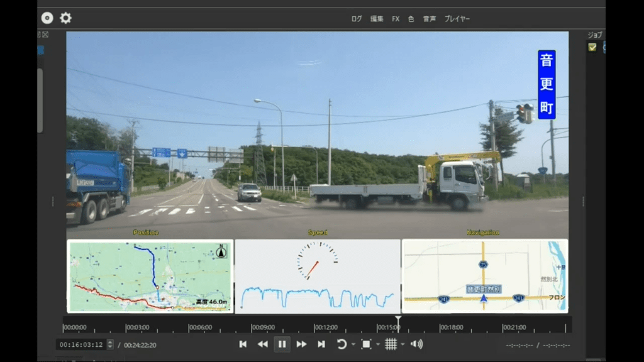The width and height of the screenshot is (644, 362).
Task: Toggle the player grid overlay
Action: tap(391, 344)
